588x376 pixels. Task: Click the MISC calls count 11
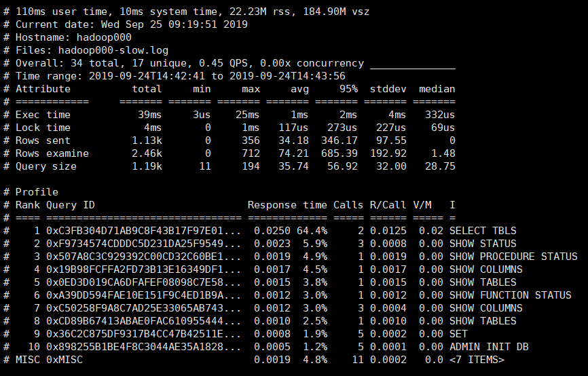[358, 360]
